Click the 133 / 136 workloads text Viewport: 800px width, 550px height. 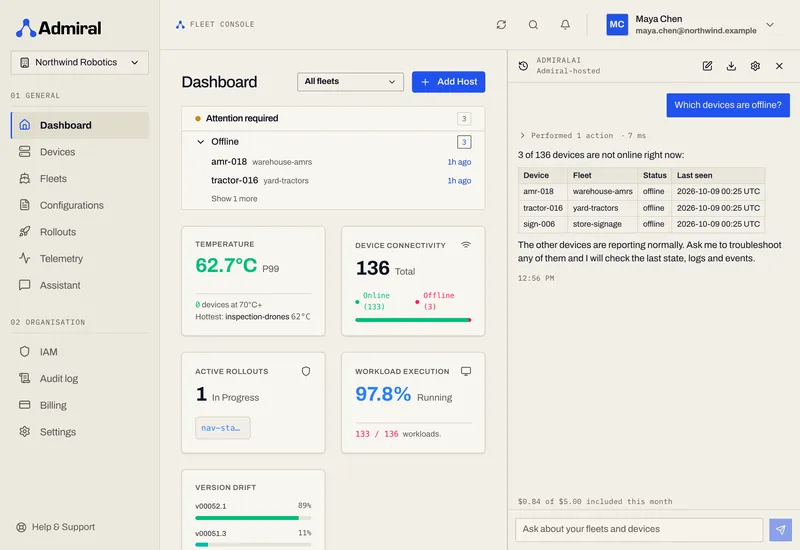point(398,434)
